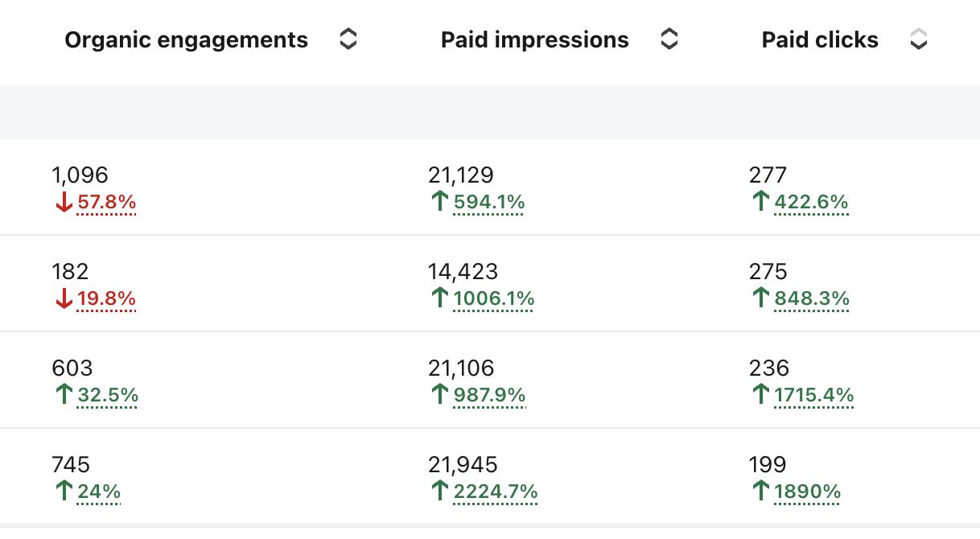The width and height of the screenshot is (980, 539).
Task: Click the red down arrow beside 57.8%
Action: point(64,203)
